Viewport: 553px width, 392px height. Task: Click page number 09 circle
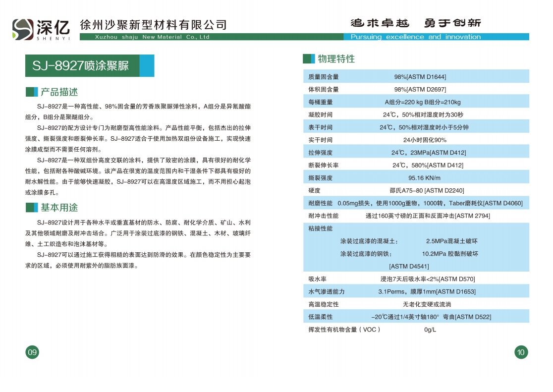pyautogui.click(x=32, y=352)
